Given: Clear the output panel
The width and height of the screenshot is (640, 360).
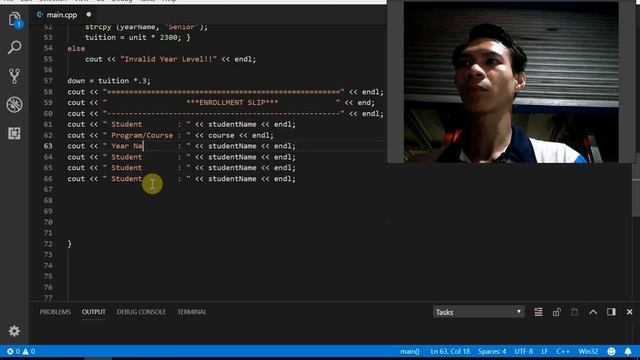Looking at the screenshot, I should pyautogui.click(x=538, y=312).
